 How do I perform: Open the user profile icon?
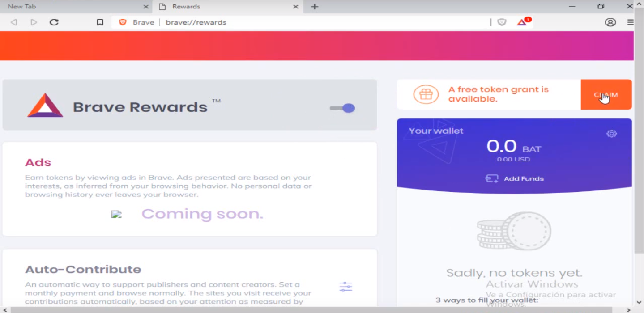(610, 22)
